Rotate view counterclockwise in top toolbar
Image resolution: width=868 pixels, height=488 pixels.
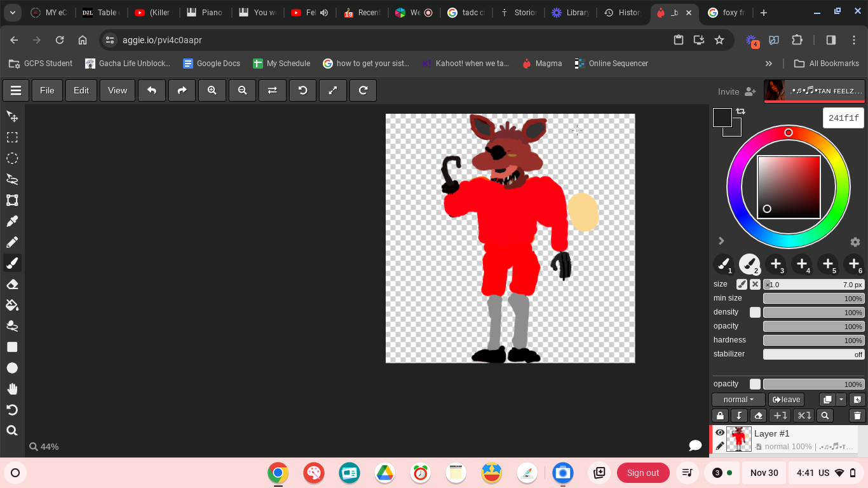pos(302,90)
